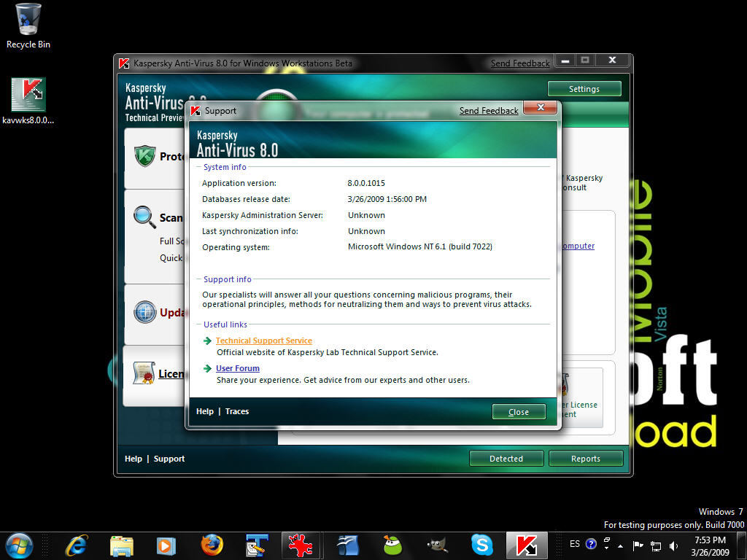Visit the User Forum link
This screenshot has height=560, width=747.
[x=237, y=368]
